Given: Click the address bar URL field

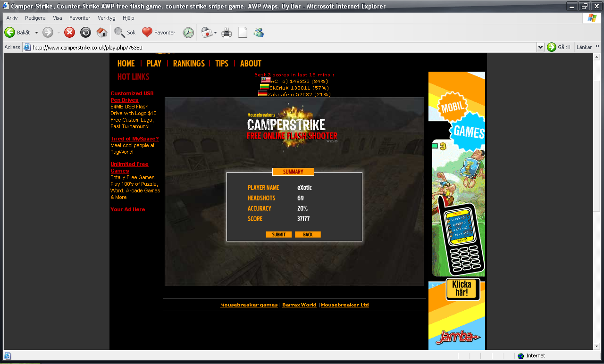Looking at the screenshot, I should 284,47.
